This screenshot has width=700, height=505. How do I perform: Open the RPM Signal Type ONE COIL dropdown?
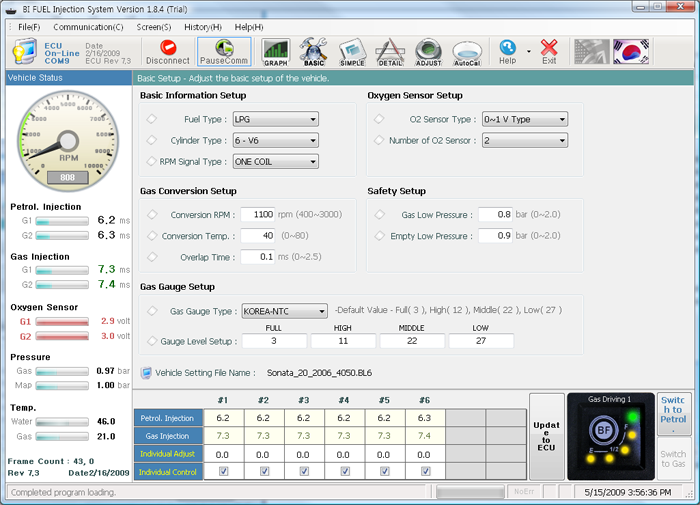(x=275, y=162)
